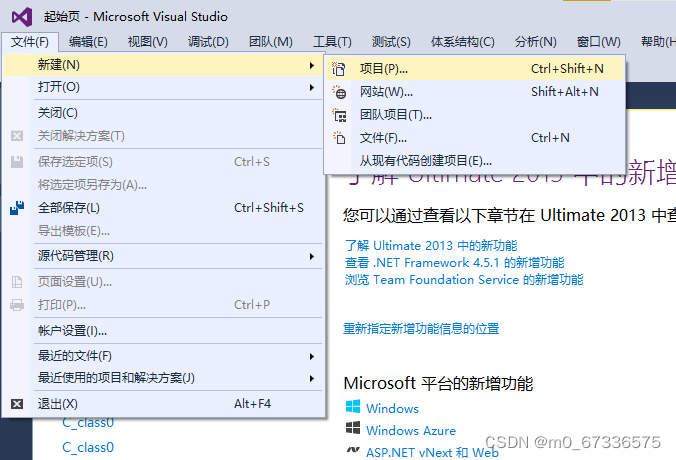
Task: Choose 从现有代码创建项目(E)...
Action: [475, 161]
